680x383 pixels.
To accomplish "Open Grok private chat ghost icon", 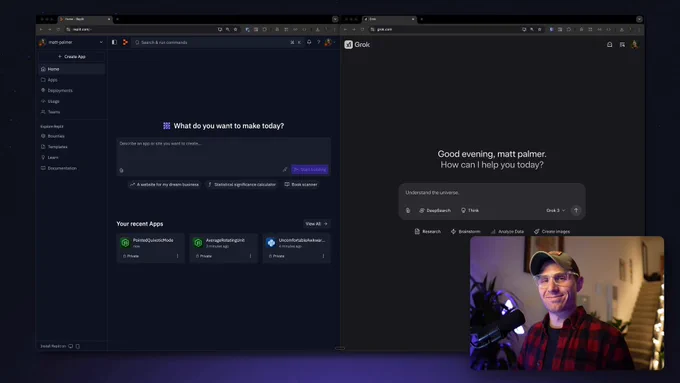I will coord(609,44).
